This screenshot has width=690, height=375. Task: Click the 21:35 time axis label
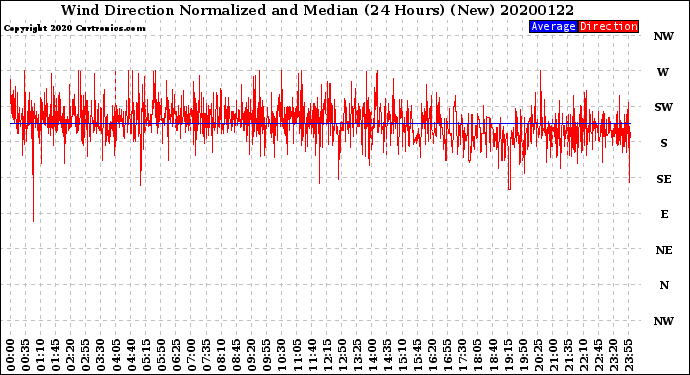(568, 355)
